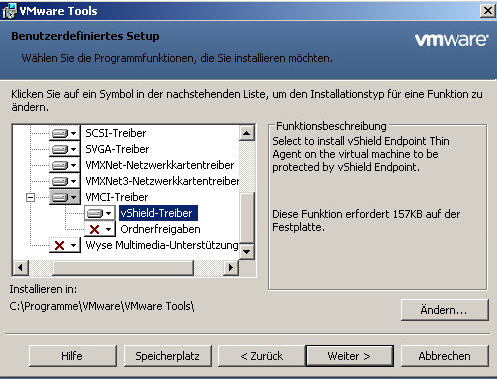The width and height of the screenshot is (497, 379).
Task: Collapse the VMCI-Treiber tree node
Action: (x=30, y=197)
